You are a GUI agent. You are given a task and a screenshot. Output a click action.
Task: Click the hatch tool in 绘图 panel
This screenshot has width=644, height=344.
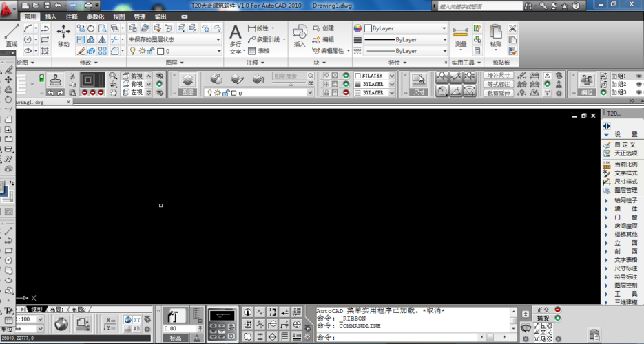click(45, 51)
